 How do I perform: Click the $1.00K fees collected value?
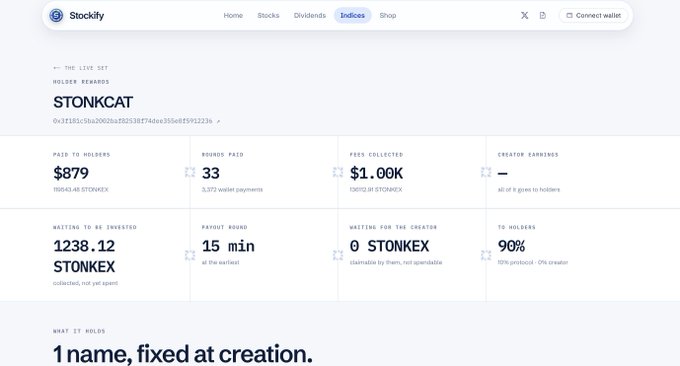(376, 173)
